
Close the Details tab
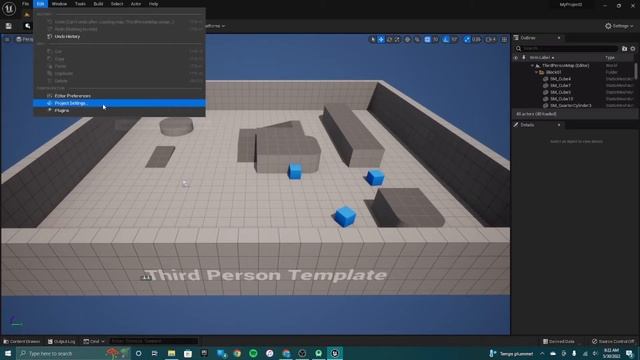coord(559,125)
